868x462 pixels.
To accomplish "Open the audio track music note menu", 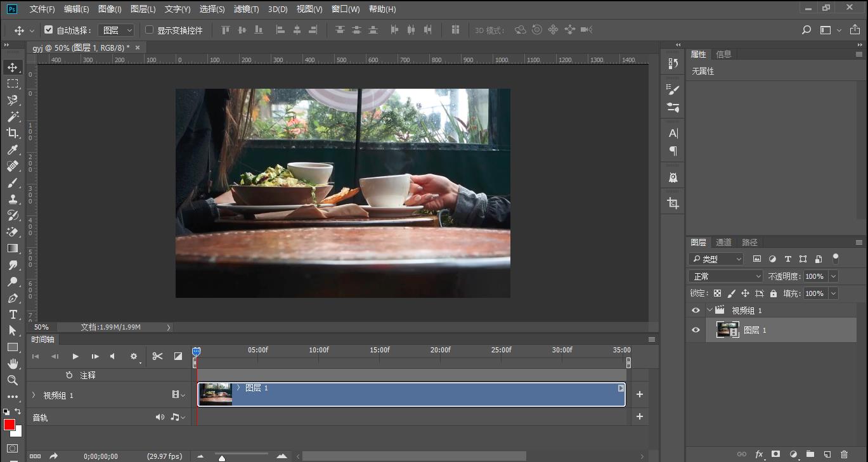I will click(178, 417).
